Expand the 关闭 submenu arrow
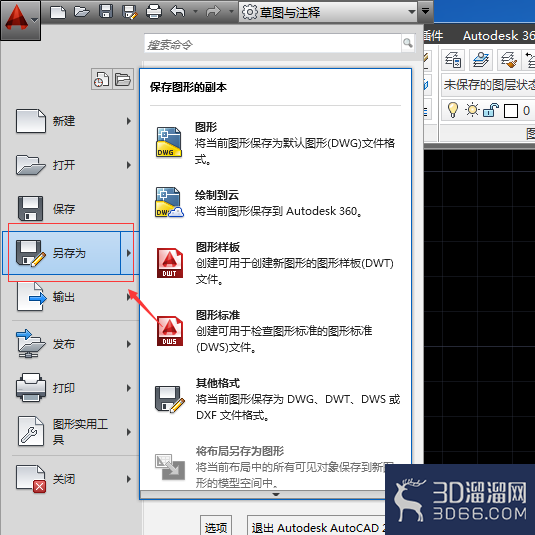The image size is (535, 535). point(129,479)
